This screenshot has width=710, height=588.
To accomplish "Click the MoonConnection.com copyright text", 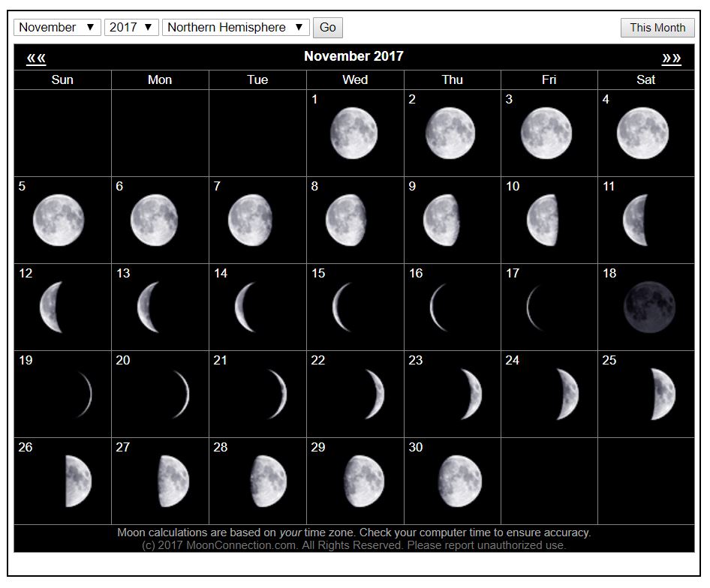I will tap(353, 545).
